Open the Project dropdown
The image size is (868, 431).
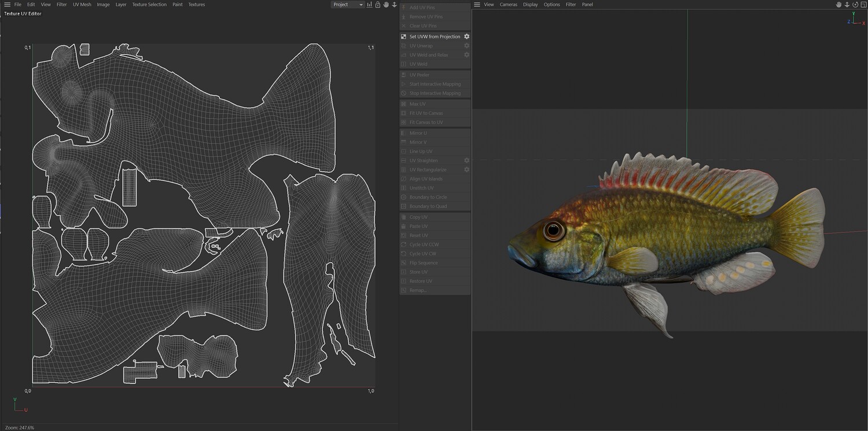click(348, 5)
